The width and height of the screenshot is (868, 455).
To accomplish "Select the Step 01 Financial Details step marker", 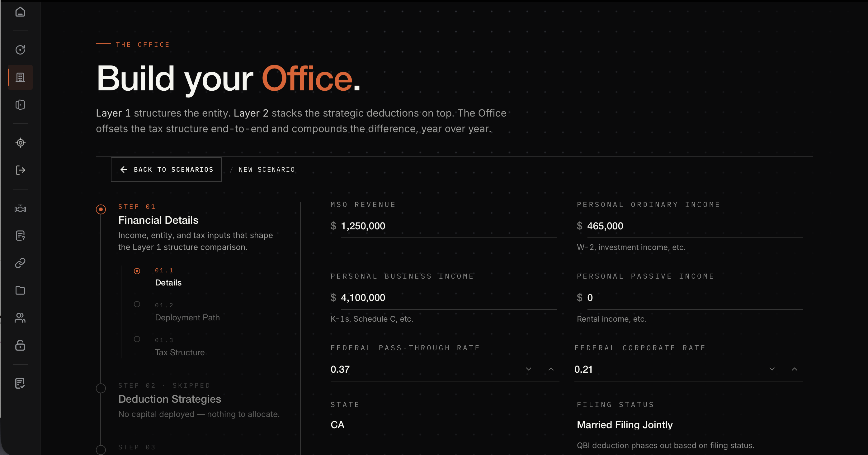I will [x=101, y=209].
